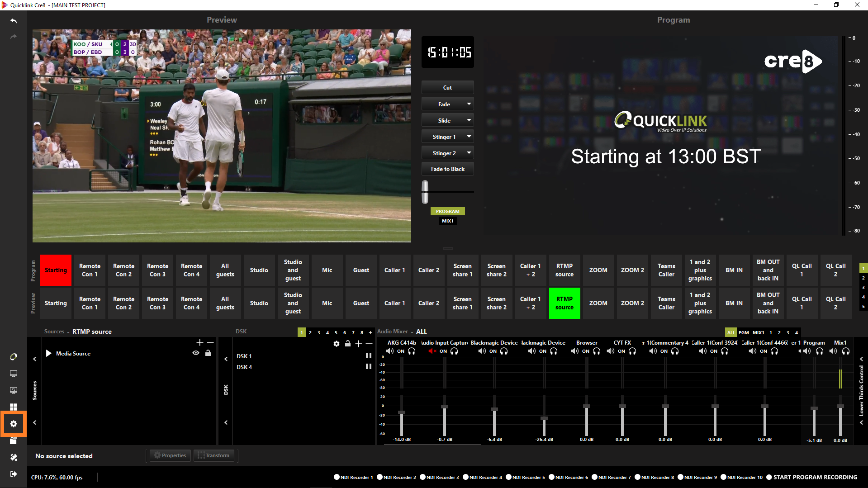The height and width of the screenshot is (488, 868).
Task: Select Caller 1 scene in Preview row
Action: coord(395,303)
